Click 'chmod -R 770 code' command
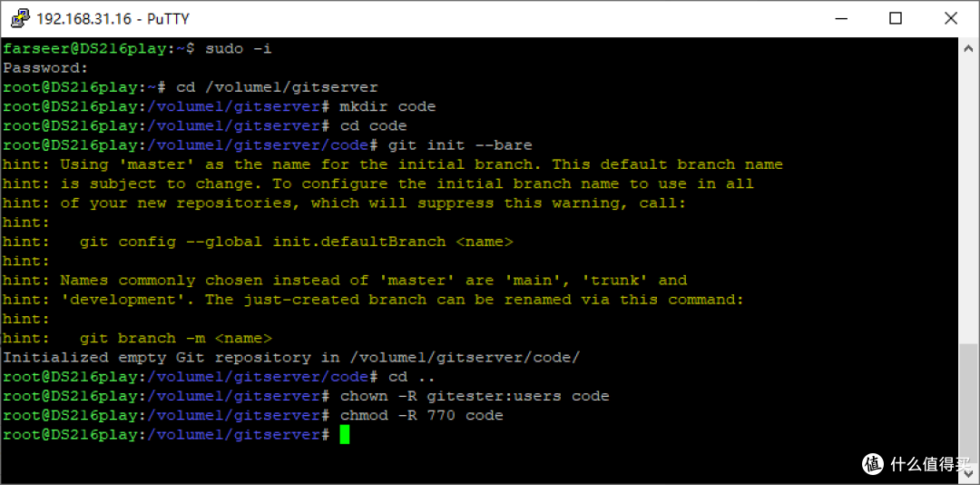 [421, 416]
